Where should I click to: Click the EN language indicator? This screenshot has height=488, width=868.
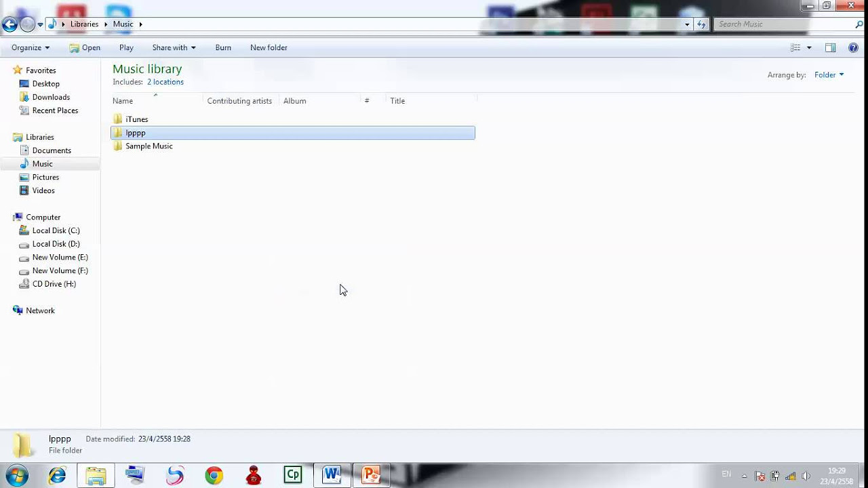[726, 474]
